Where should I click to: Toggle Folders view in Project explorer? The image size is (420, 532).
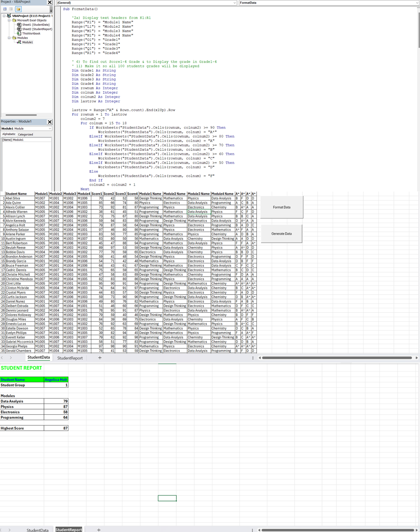[18, 9]
